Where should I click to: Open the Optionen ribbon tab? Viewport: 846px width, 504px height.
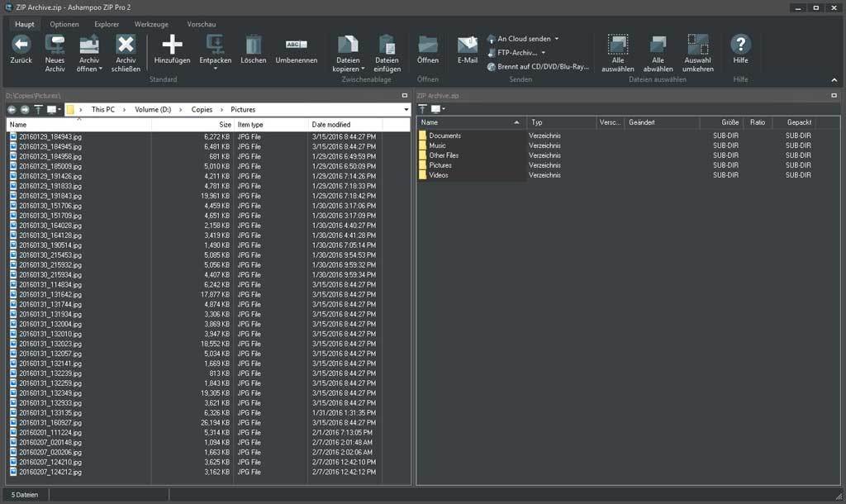pos(64,24)
